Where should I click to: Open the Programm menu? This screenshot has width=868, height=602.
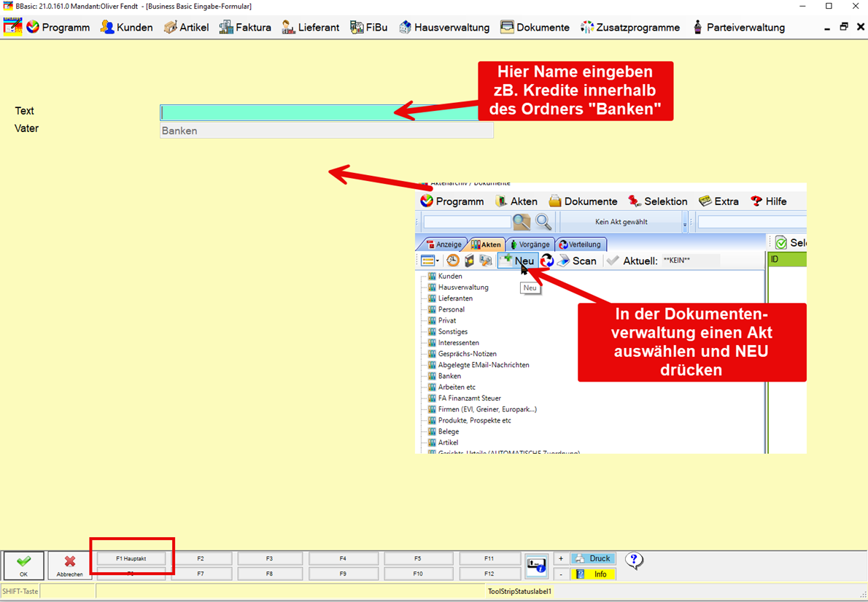coord(58,27)
